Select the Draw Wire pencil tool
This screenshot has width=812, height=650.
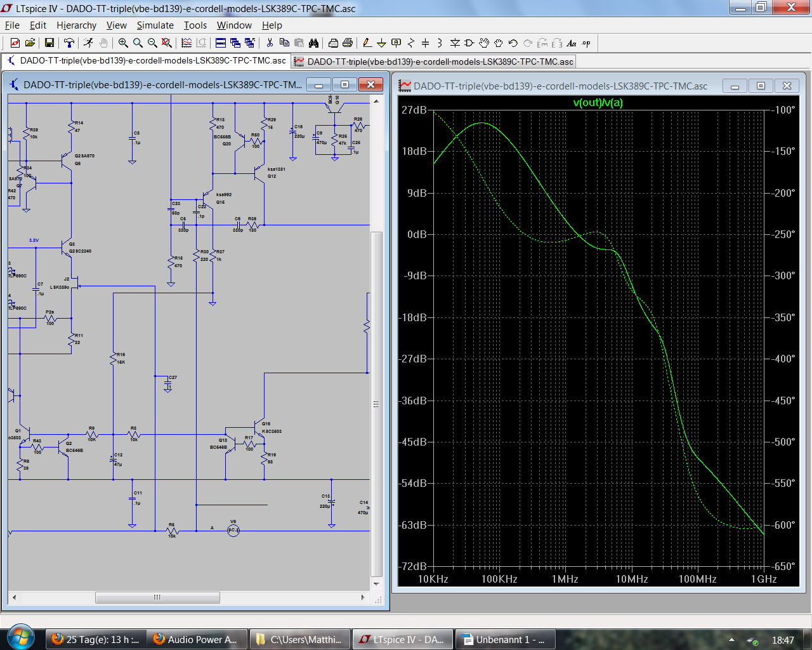coord(367,43)
